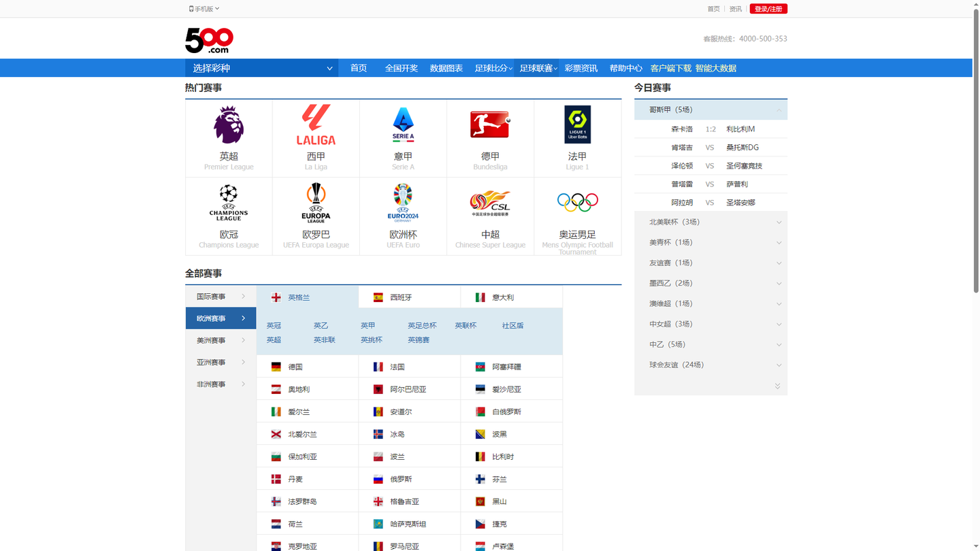Click the Germany flag icon next to 德国
Screen dimensions: 980x551
[276, 367]
